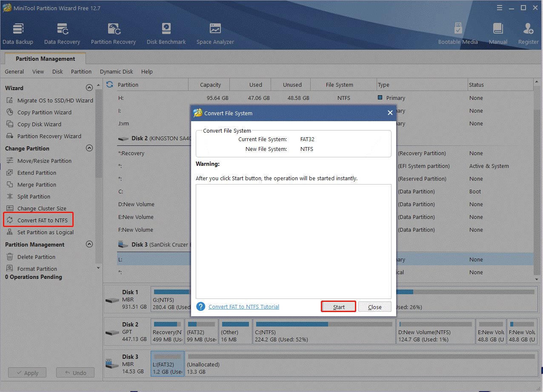This screenshot has height=392, width=543.
Task: Select Disk 3 icon in disk map
Action: (113, 364)
